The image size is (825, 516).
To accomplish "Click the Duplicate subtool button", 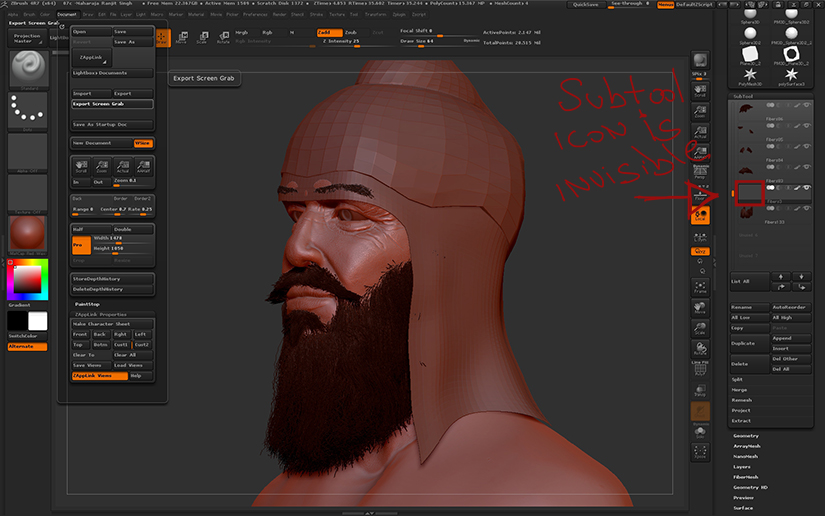I will tap(749, 343).
